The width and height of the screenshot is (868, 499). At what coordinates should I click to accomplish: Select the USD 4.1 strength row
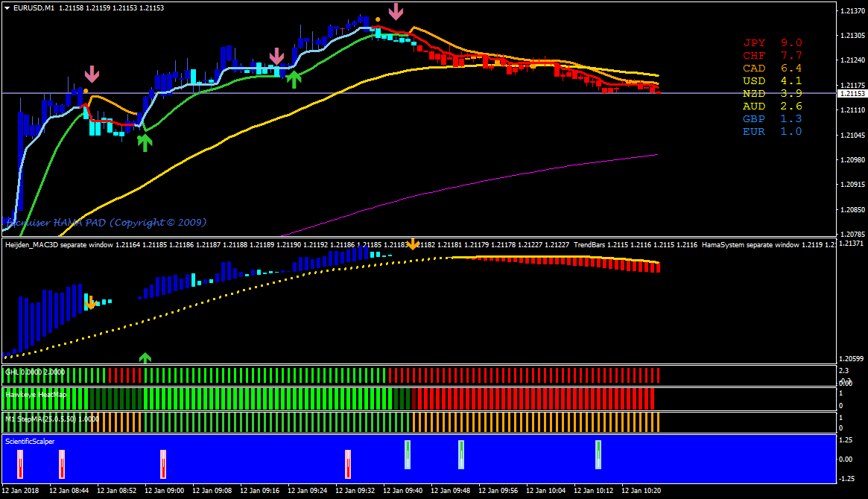click(x=772, y=80)
